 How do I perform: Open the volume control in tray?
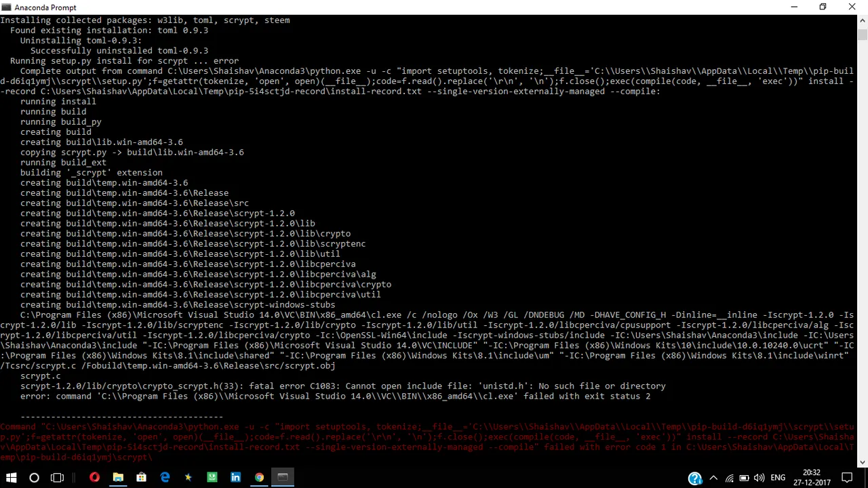(759, 479)
